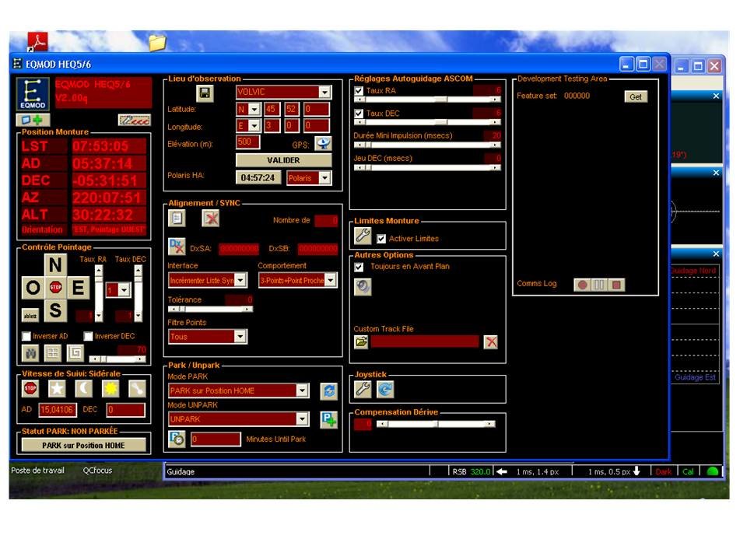Open the Filtre Points Tous dropdown
The image size is (747, 560).
click(x=240, y=337)
